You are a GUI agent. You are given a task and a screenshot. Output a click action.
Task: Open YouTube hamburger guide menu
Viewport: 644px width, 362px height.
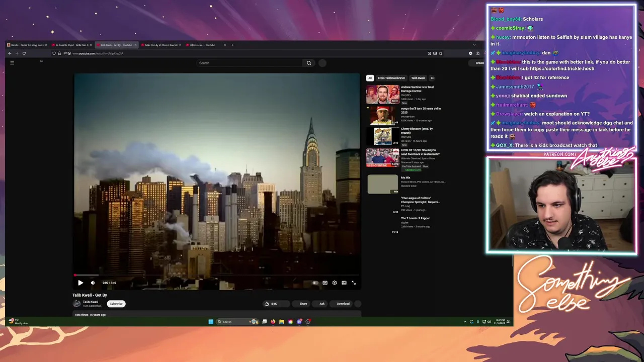[12, 63]
